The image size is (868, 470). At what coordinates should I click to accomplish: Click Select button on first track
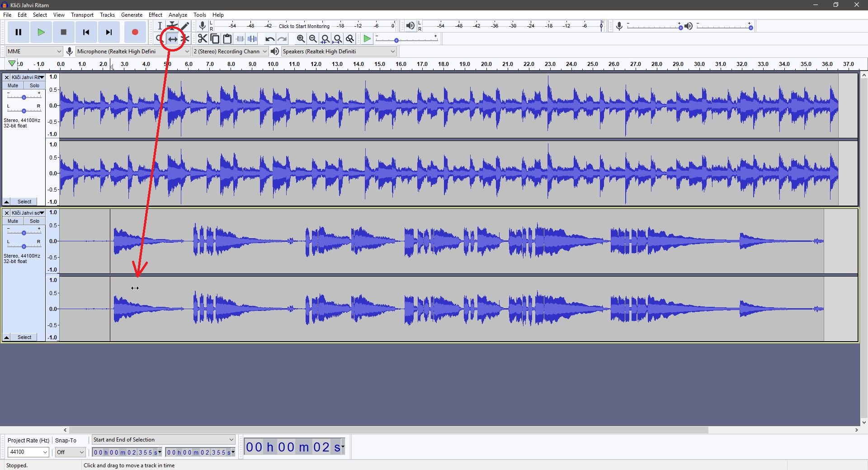coord(25,202)
